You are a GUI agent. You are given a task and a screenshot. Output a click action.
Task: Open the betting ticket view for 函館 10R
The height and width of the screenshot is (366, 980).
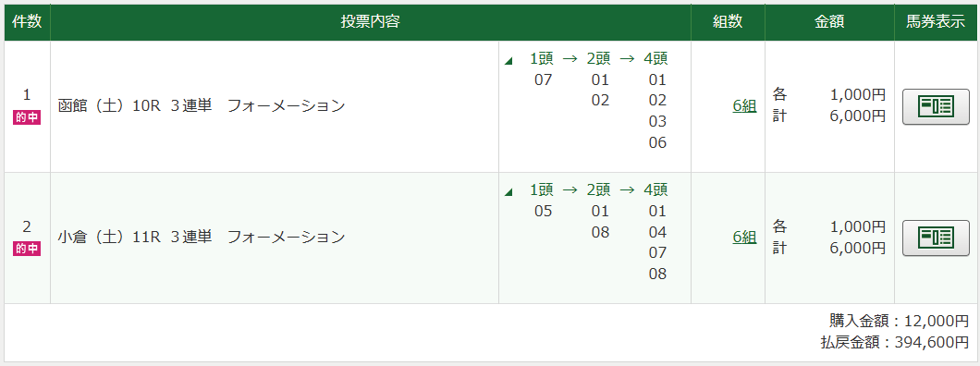[x=936, y=107]
